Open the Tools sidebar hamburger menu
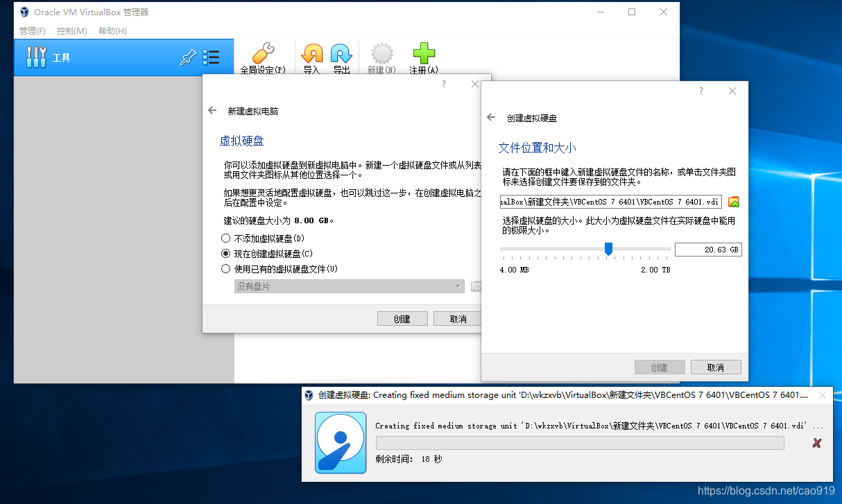This screenshot has width=842, height=504. click(x=212, y=57)
